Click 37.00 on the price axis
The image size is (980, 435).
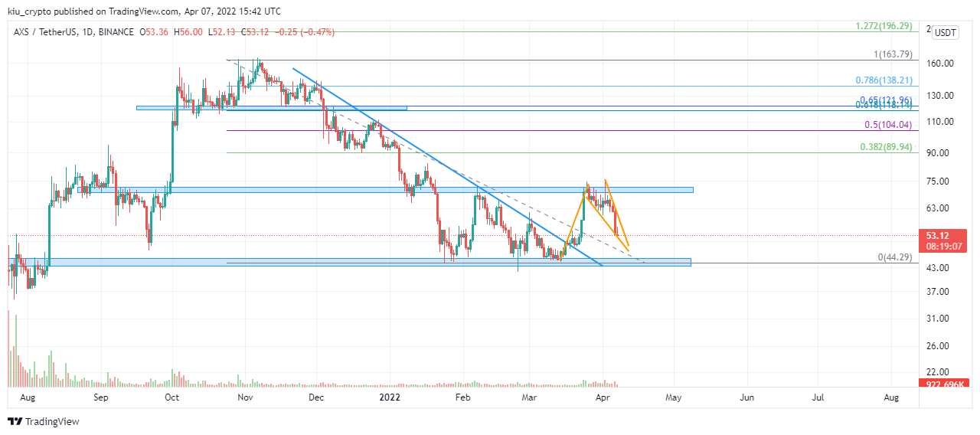click(x=939, y=292)
